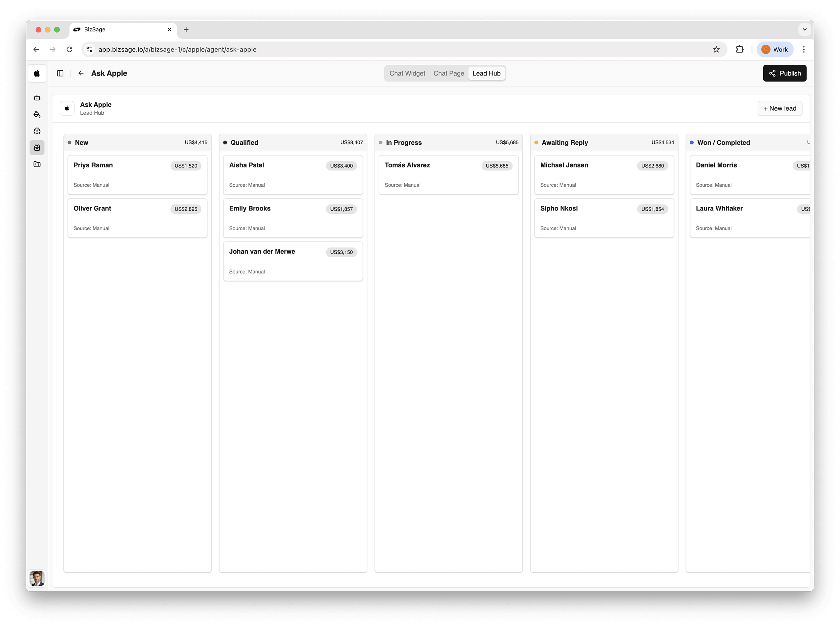Image resolution: width=840 pixels, height=628 pixels.
Task: Open the robot agent sidebar icon
Action: [x=37, y=97]
